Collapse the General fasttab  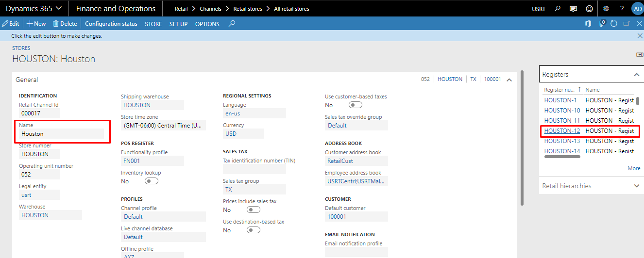click(509, 80)
